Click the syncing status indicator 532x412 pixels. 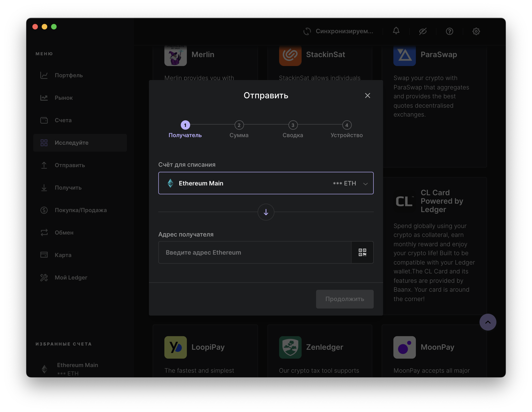339,31
